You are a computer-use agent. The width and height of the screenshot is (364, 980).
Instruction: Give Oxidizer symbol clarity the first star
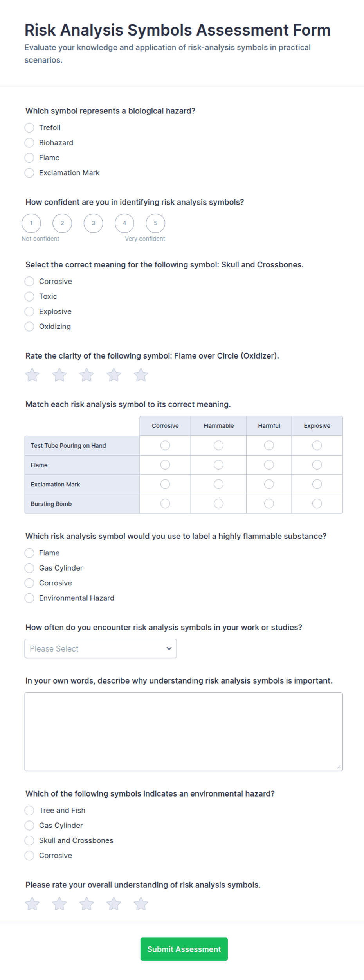(32, 375)
